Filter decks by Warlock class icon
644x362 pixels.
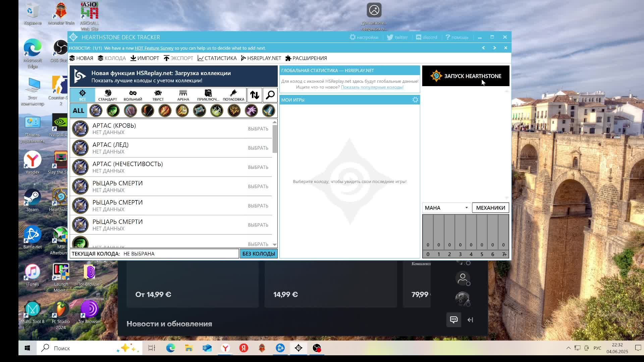click(251, 111)
